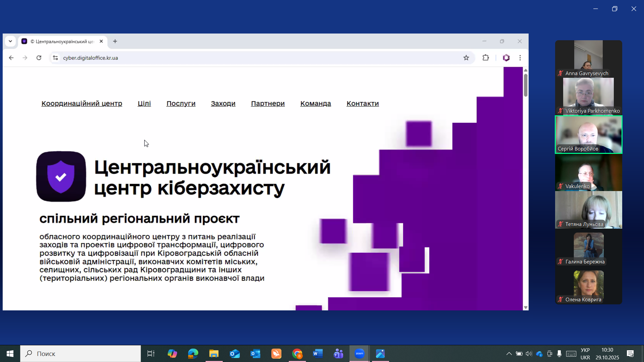Click the web page vertical scrollbar thumb
This screenshot has height=362, width=644.
click(x=526, y=85)
